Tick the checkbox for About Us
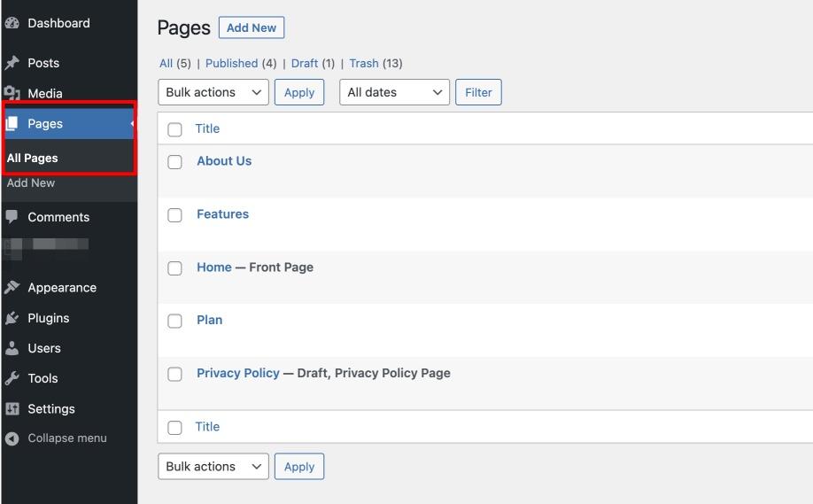This screenshot has height=504, width=813. (x=174, y=162)
